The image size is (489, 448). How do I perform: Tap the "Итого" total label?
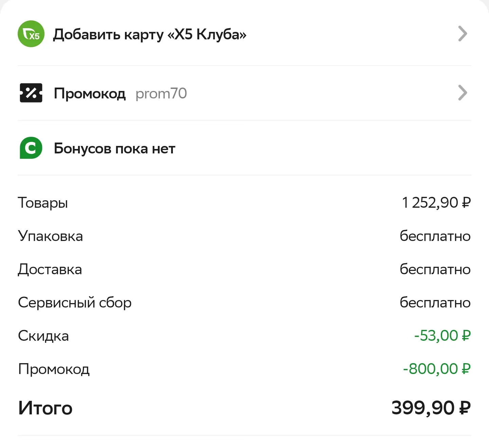[x=45, y=408]
